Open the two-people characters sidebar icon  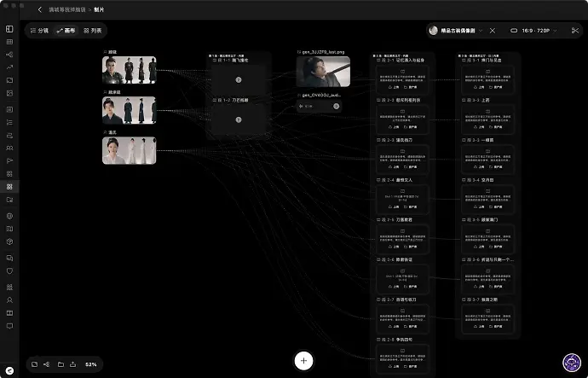(9, 148)
